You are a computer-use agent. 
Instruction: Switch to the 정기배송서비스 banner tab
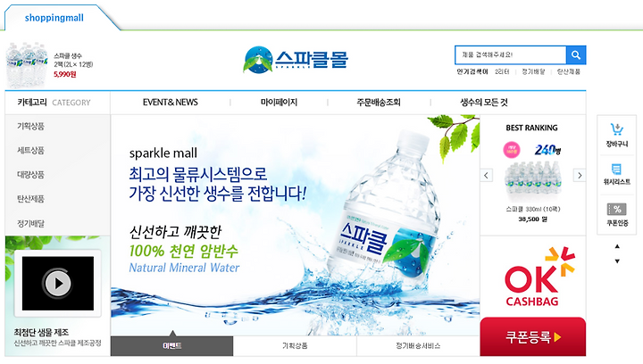pos(418,346)
